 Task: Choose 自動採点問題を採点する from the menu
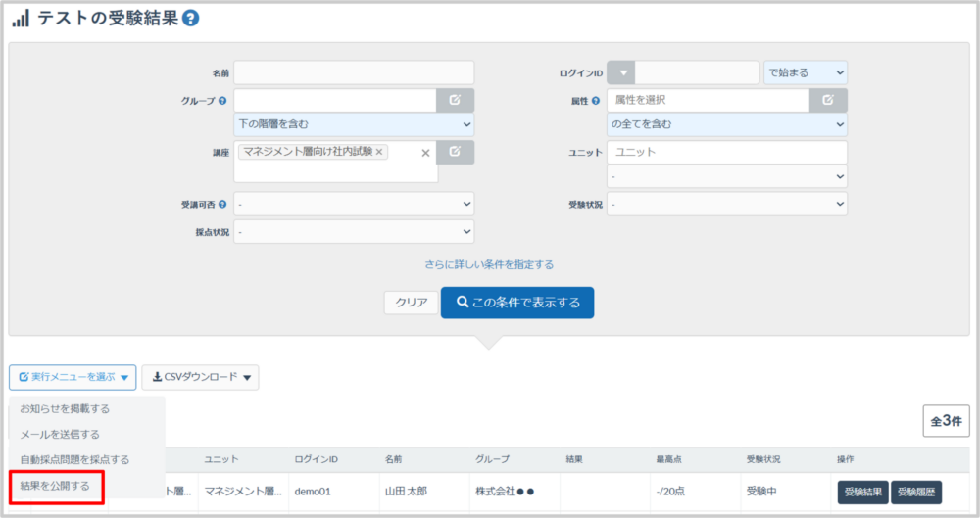tap(74, 459)
